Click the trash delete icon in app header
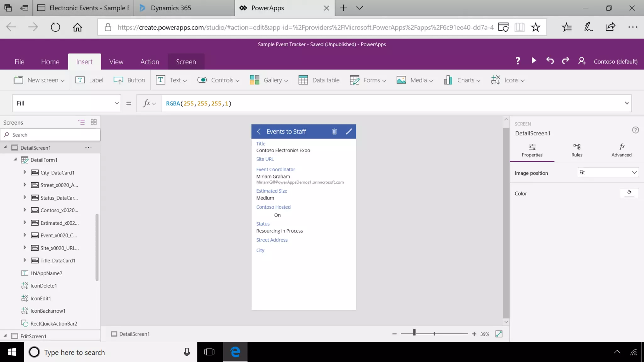 [x=334, y=132]
